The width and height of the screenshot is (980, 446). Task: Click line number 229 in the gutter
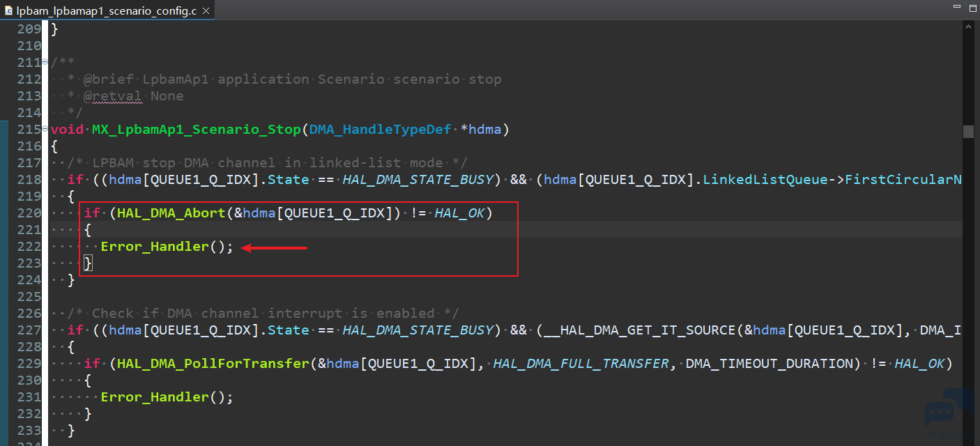[x=29, y=364]
